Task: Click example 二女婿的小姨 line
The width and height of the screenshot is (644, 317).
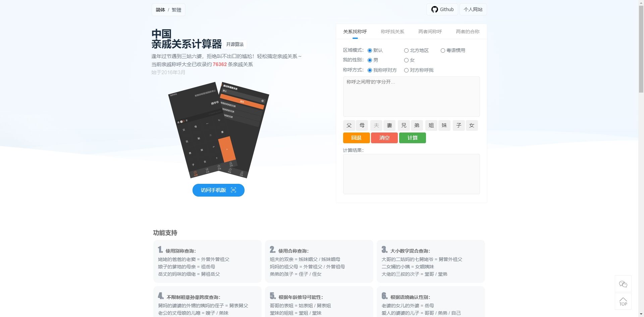Action: 408,267
